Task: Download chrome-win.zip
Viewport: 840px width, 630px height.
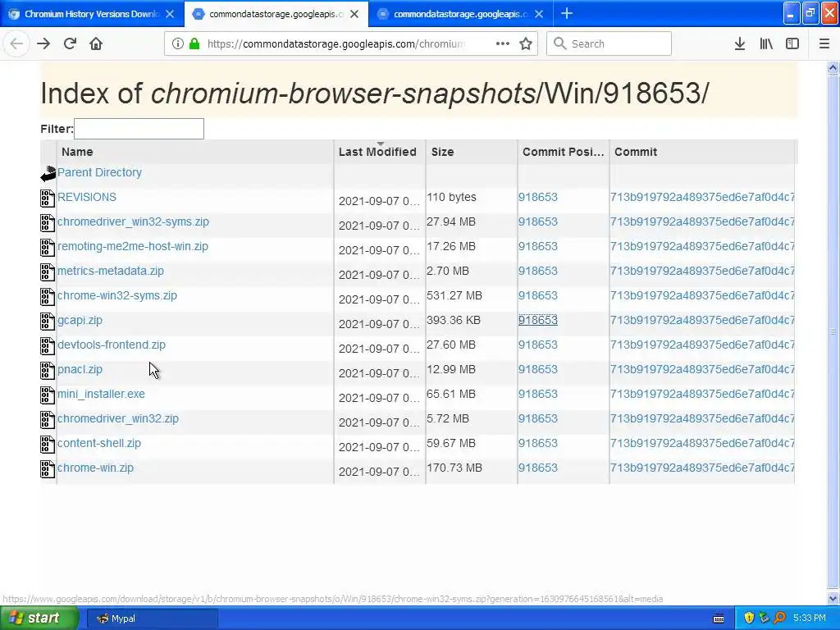Action: (95, 468)
